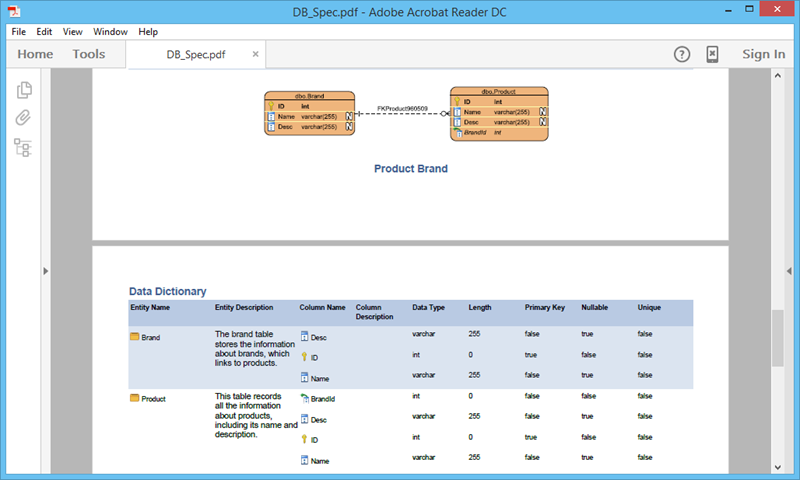Select the DB_Spec.pdf document tab

pyautogui.click(x=196, y=55)
